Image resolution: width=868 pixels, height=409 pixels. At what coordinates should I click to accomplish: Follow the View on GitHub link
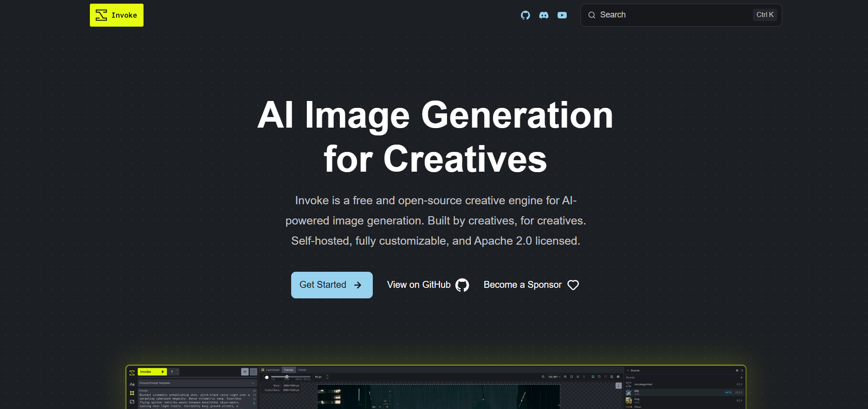point(428,285)
